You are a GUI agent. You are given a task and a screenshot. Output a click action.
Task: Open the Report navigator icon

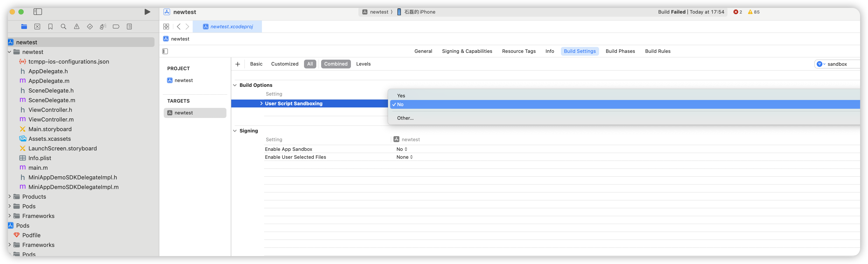click(129, 27)
